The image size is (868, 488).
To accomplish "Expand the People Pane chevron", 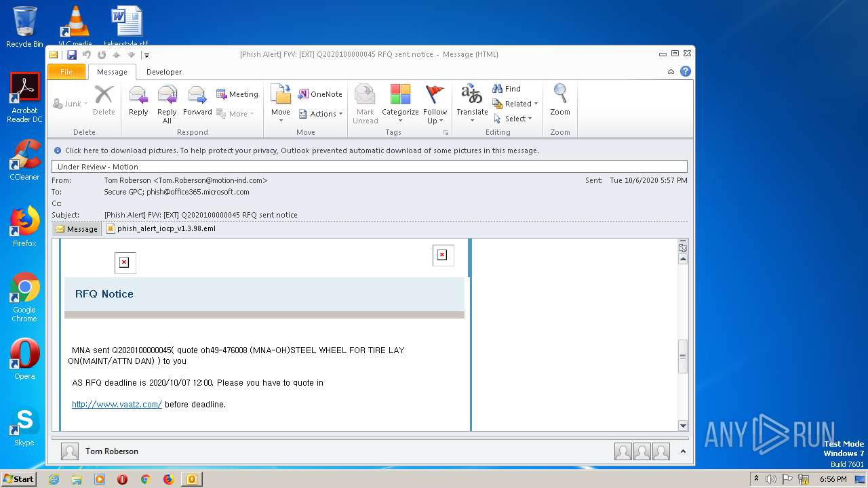I will (683, 451).
